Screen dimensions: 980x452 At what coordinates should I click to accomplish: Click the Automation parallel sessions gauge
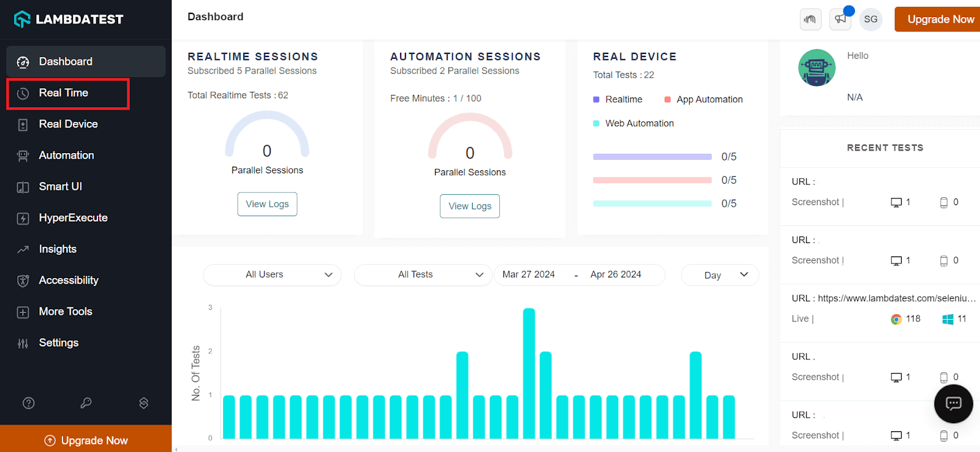click(470, 137)
